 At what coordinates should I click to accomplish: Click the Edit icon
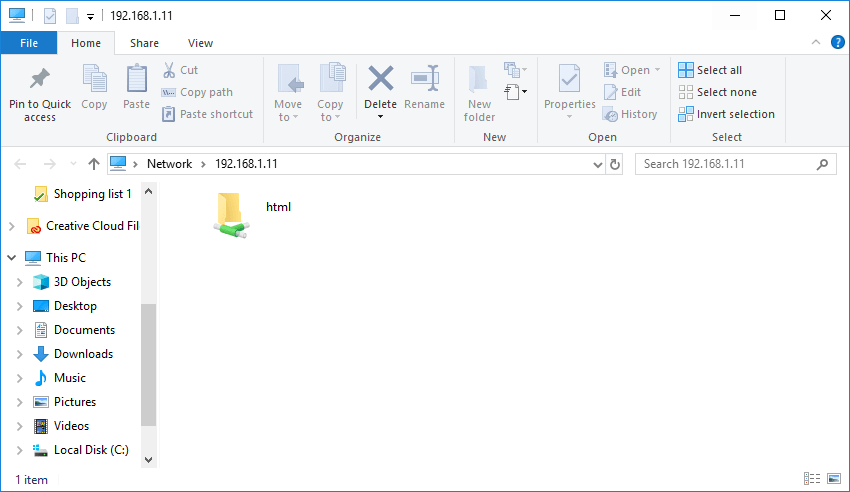(610, 92)
